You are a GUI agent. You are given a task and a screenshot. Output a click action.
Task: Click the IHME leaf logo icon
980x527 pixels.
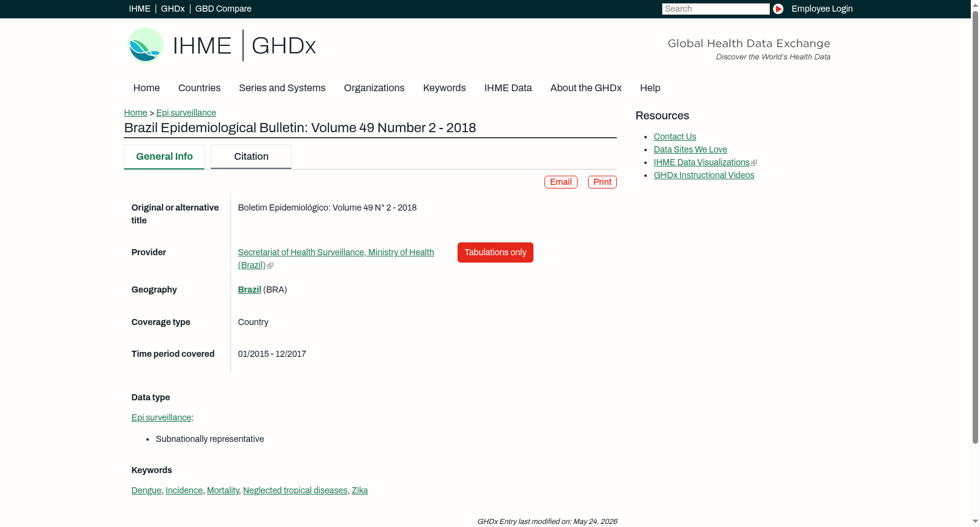pyautogui.click(x=145, y=45)
